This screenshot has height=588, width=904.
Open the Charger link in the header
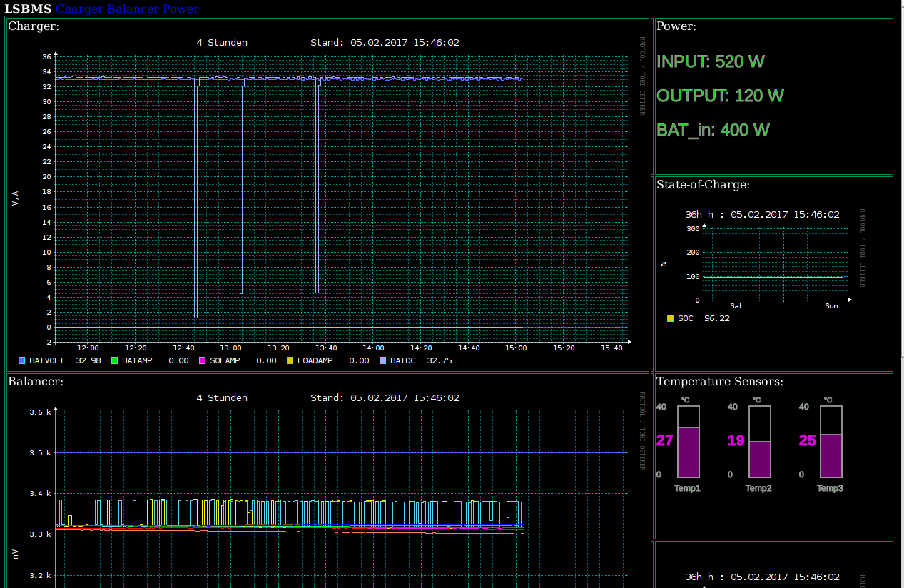[80, 9]
